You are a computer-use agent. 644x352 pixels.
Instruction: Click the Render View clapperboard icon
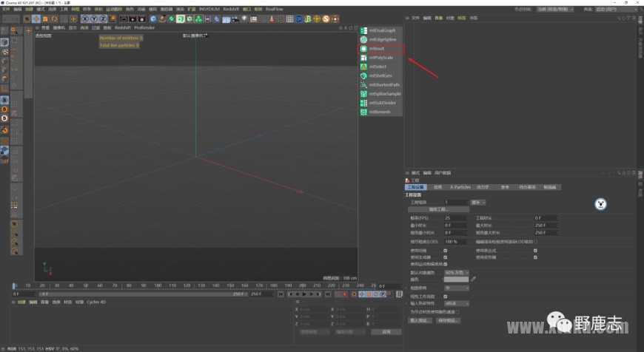tap(124, 19)
